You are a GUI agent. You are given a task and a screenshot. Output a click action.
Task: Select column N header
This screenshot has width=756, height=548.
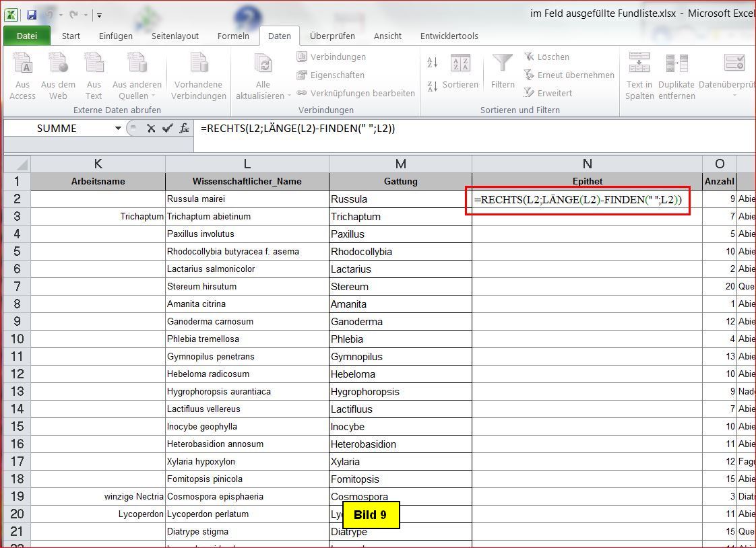tap(587, 164)
